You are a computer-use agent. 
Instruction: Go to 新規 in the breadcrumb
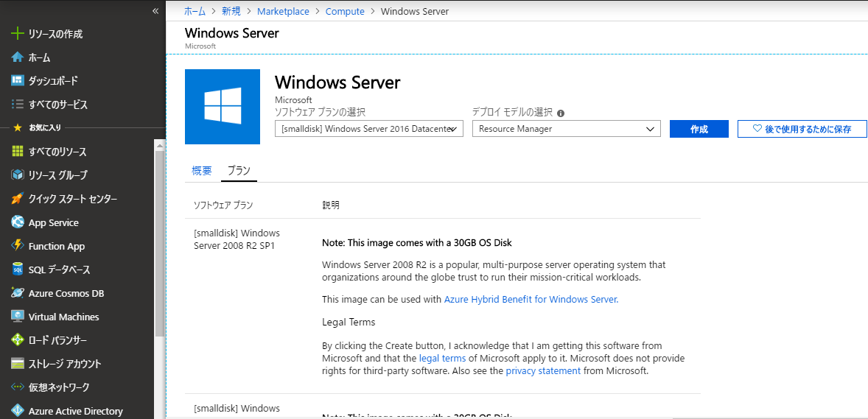coord(233,11)
